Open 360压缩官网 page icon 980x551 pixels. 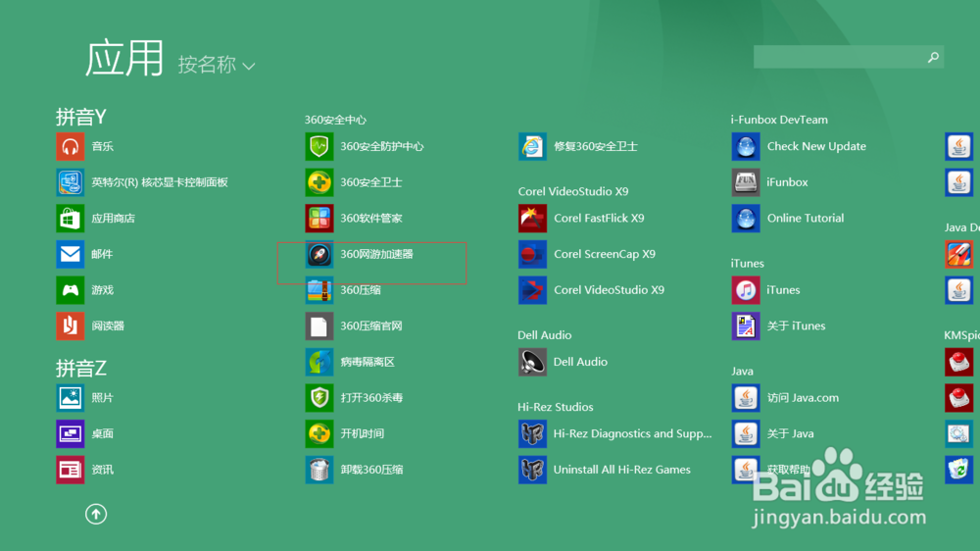[319, 326]
